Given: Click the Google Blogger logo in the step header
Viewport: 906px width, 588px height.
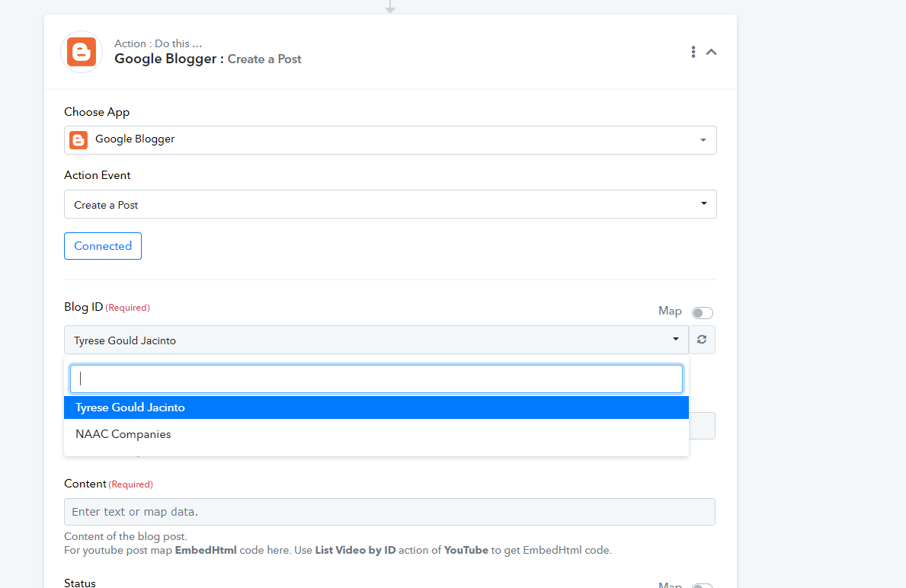Looking at the screenshot, I should 82,52.
